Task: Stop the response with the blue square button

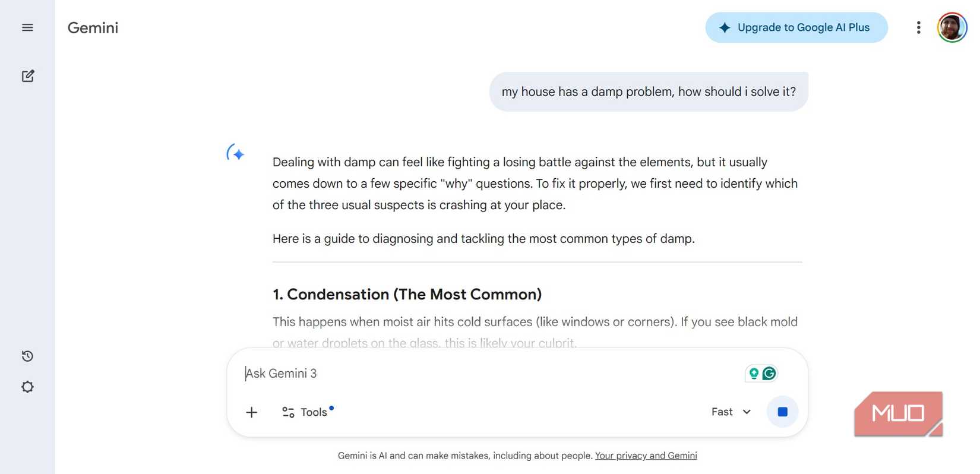Action: (x=782, y=412)
